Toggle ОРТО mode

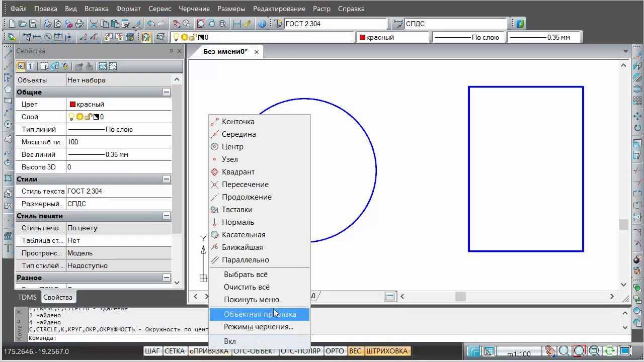click(x=335, y=351)
